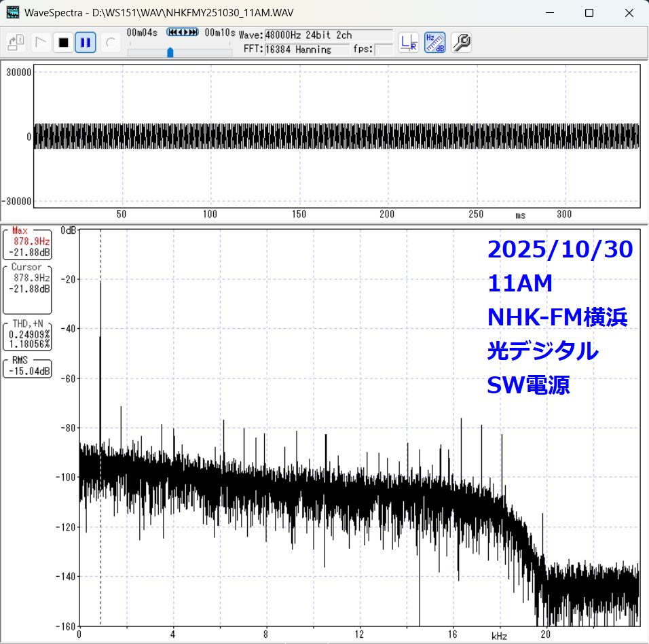Click the seek transport arrows icon
Viewport: 649px width, 644px height.
tap(183, 33)
